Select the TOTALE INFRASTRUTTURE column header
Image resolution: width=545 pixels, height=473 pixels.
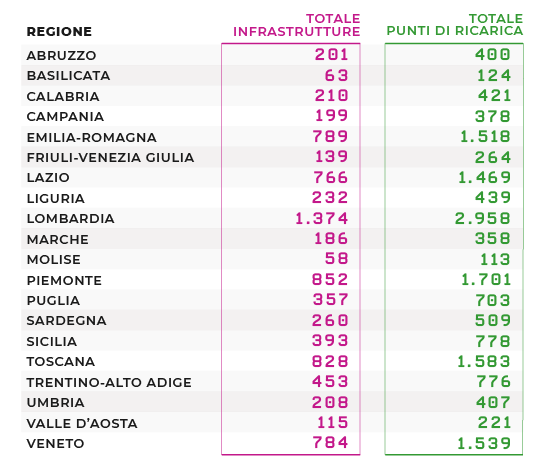point(296,25)
